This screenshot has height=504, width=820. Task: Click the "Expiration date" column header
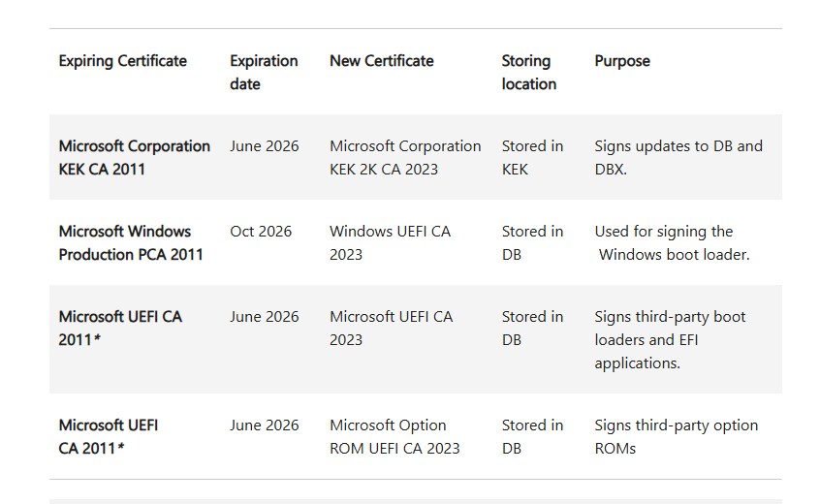click(264, 73)
